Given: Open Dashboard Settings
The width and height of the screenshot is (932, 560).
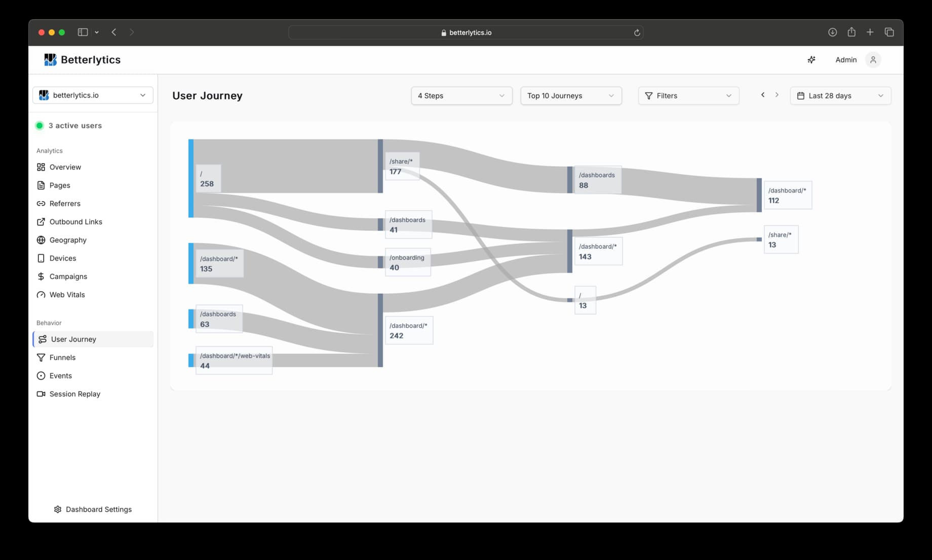Looking at the screenshot, I should [93, 509].
